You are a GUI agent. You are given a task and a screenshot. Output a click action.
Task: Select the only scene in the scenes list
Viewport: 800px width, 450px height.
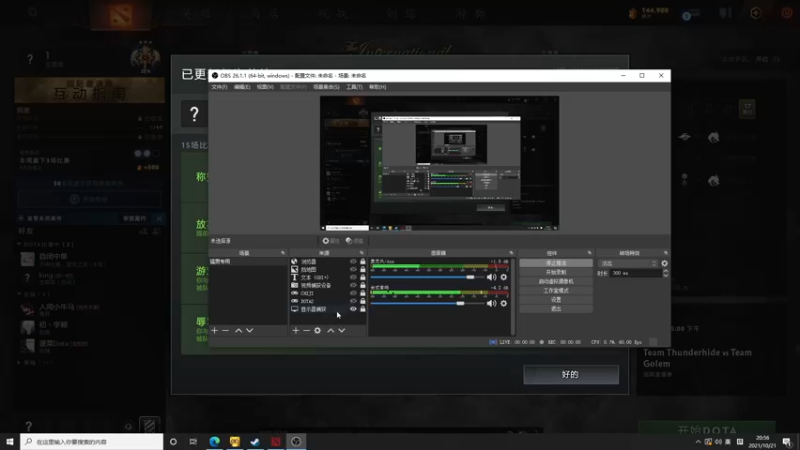248,261
